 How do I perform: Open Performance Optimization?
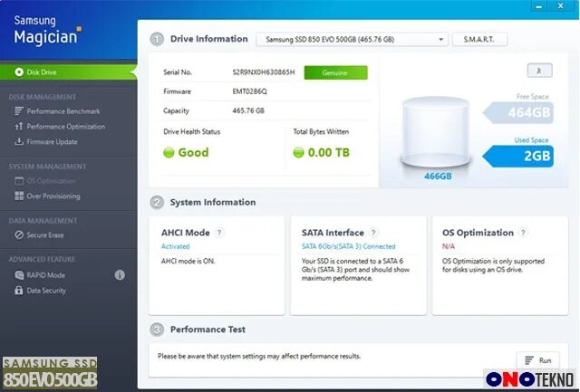65,127
